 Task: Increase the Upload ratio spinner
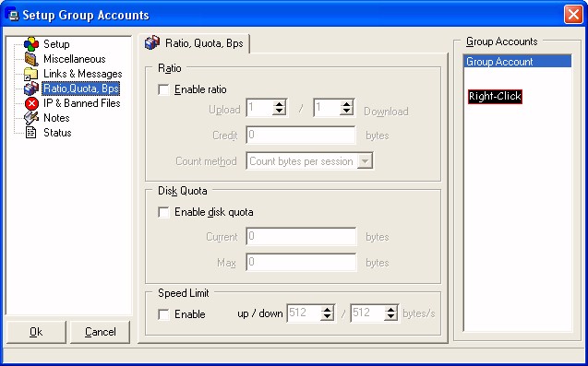click(279, 104)
